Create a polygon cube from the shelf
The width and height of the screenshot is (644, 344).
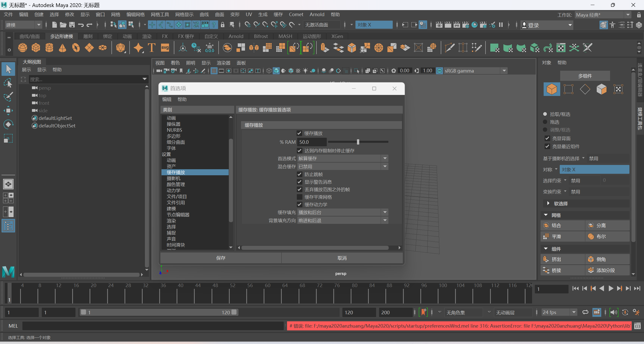coord(36,47)
